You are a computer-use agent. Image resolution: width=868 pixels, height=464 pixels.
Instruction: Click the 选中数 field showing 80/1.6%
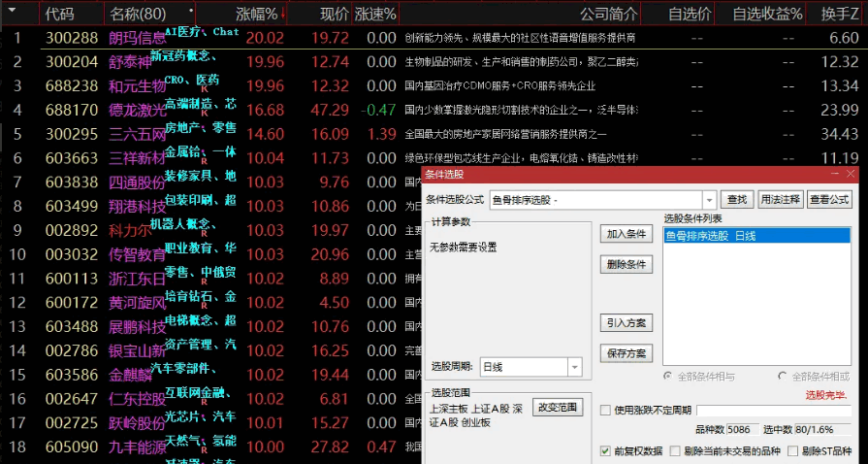point(821,430)
